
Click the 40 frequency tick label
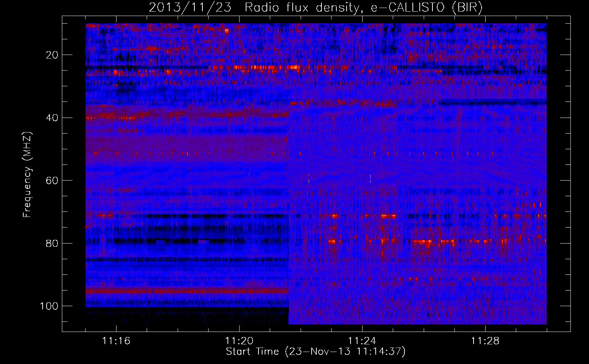(x=52, y=118)
